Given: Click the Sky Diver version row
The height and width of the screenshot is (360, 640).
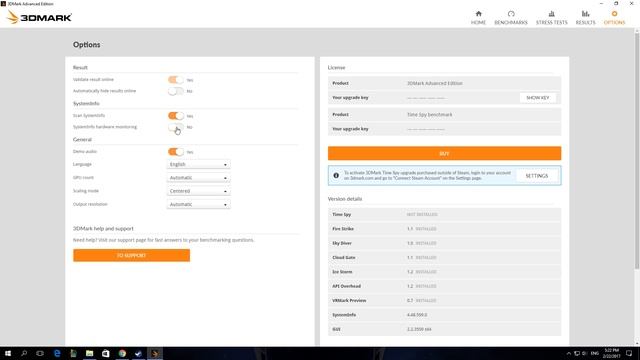Looking at the screenshot, I should [x=444, y=243].
